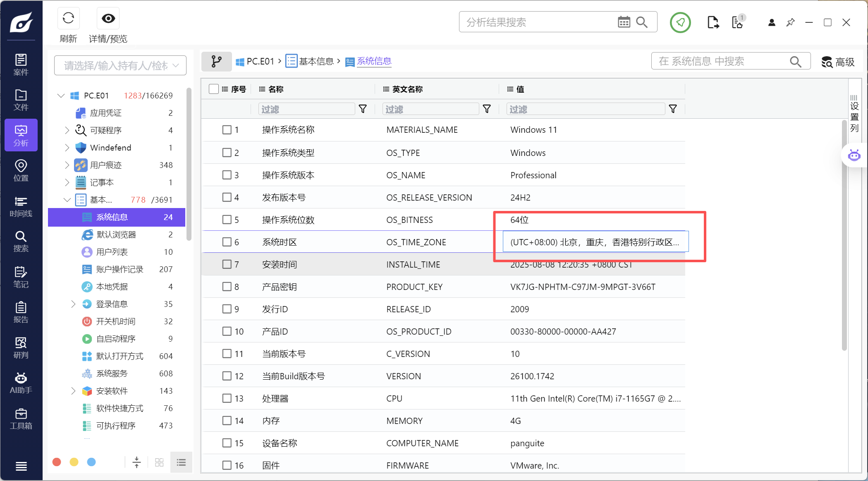Expand the 记事本 tree node
This screenshot has height=481, width=868.
coord(67,182)
